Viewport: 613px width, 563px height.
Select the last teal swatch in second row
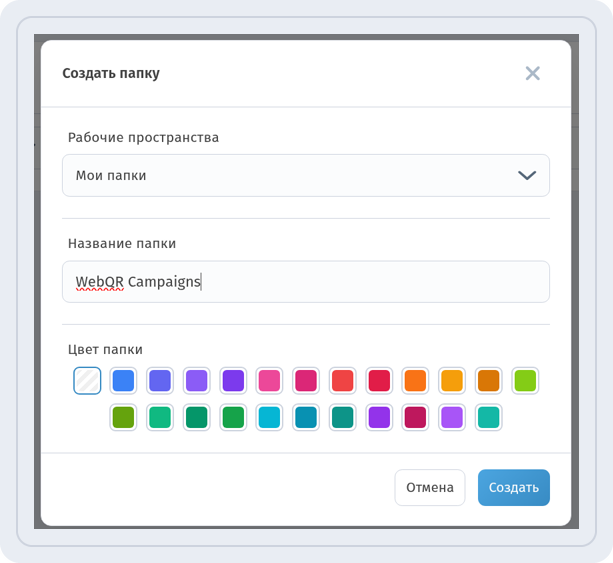pyautogui.click(x=488, y=417)
